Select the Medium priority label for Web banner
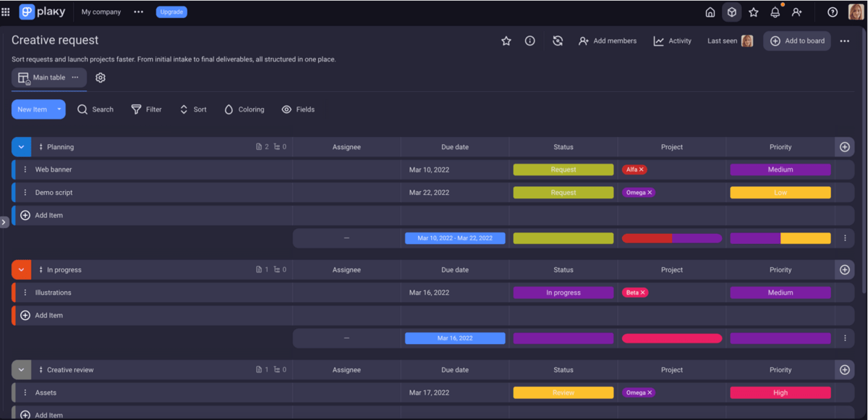The height and width of the screenshot is (420, 868). coord(780,169)
